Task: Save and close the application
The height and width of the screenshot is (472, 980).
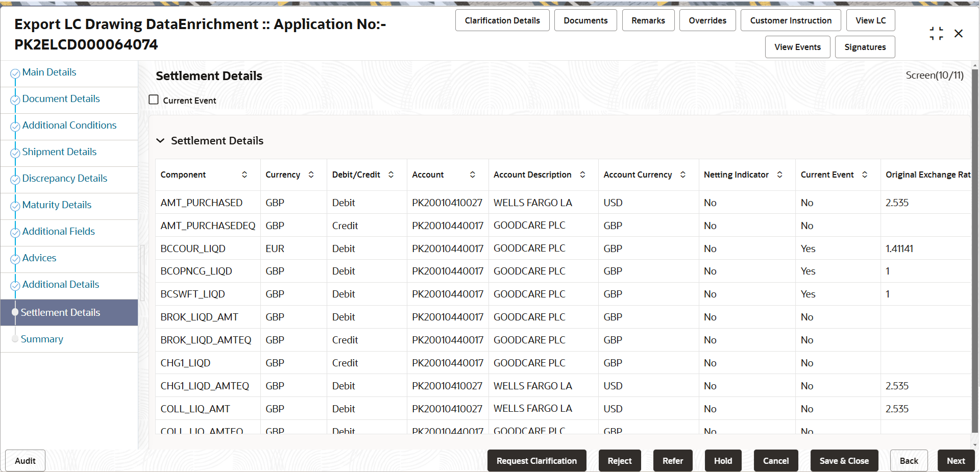Action: pyautogui.click(x=844, y=460)
